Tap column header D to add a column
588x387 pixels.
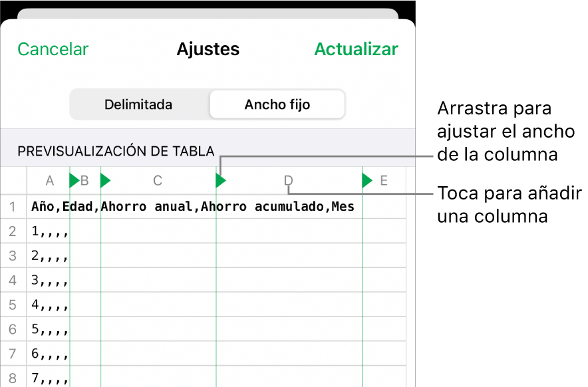(288, 181)
